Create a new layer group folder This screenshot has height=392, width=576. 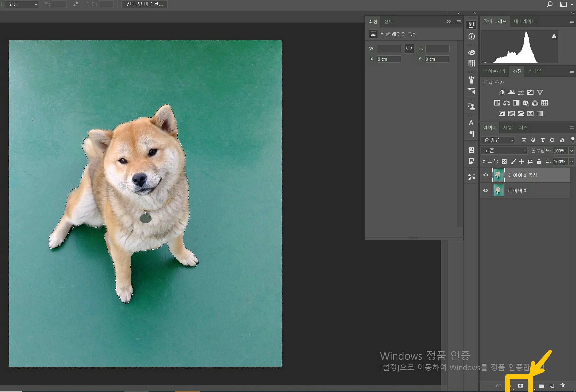pyautogui.click(x=541, y=386)
